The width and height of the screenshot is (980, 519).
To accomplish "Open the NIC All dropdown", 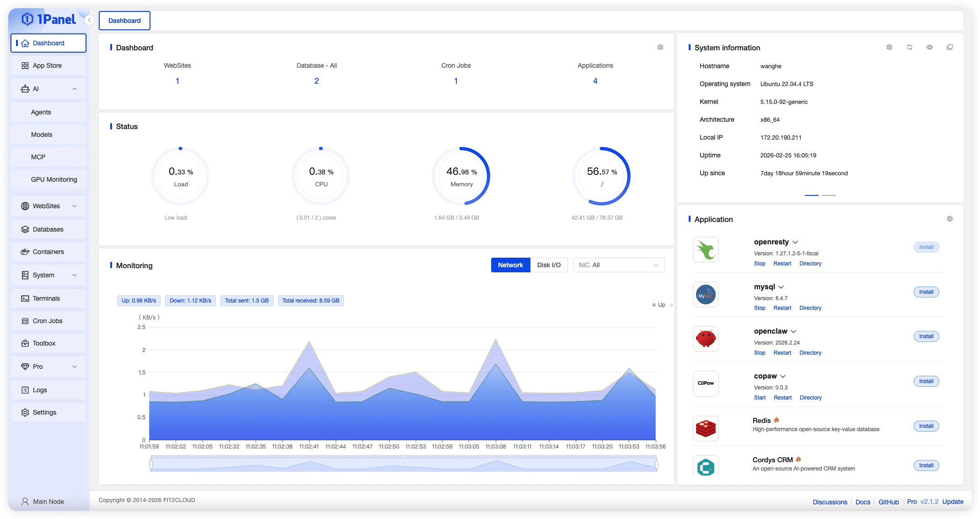I will (x=619, y=265).
